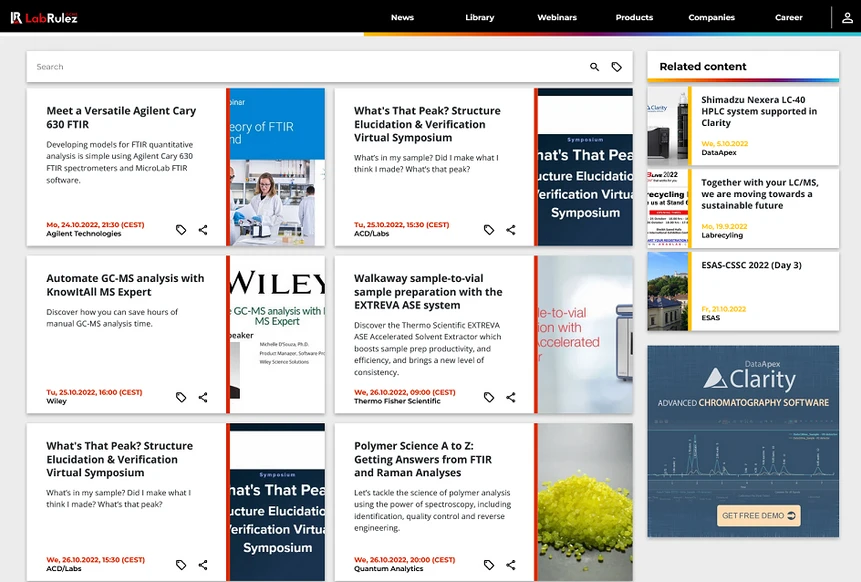Click tag icon on Wiley KnowItAll card
This screenshot has width=861, height=582.
click(x=181, y=397)
